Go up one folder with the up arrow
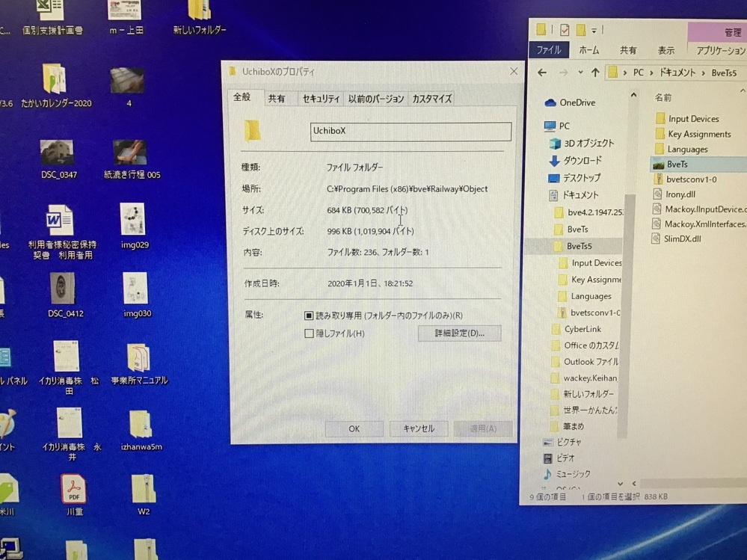Viewport: 747px width, 560px height. point(595,73)
